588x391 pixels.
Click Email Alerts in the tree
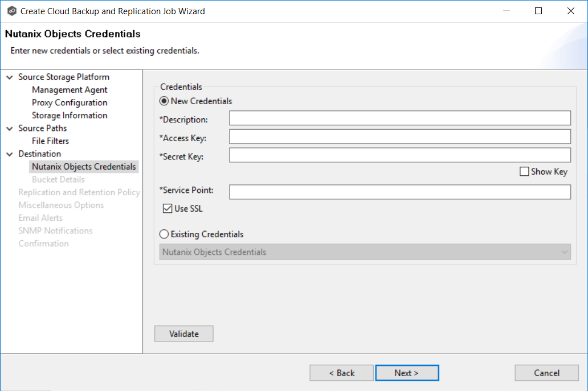coord(40,218)
